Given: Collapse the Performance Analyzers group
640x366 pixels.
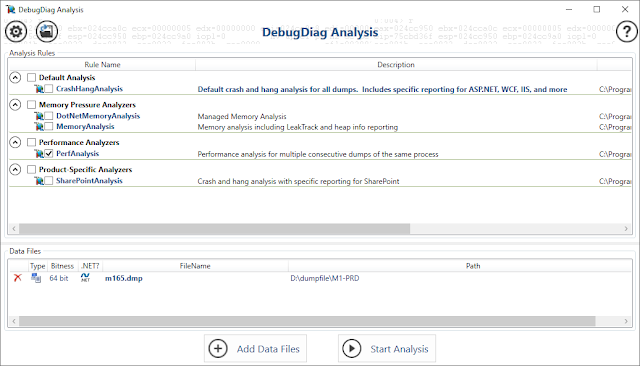Looking at the screenshot, I should pyautogui.click(x=15, y=142).
